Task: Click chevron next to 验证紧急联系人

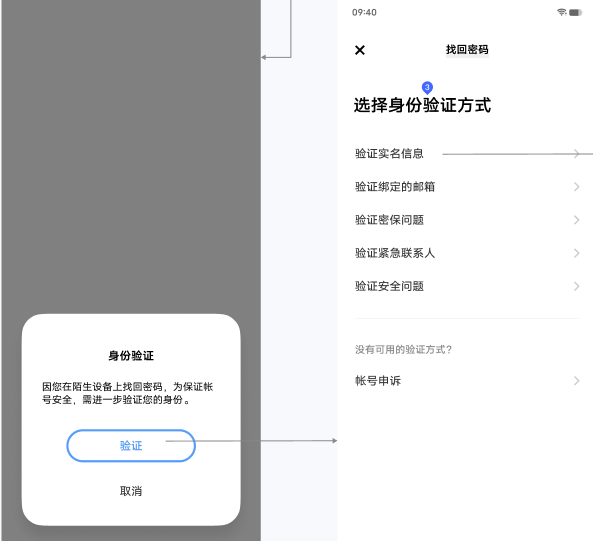Action: [x=576, y=253]
